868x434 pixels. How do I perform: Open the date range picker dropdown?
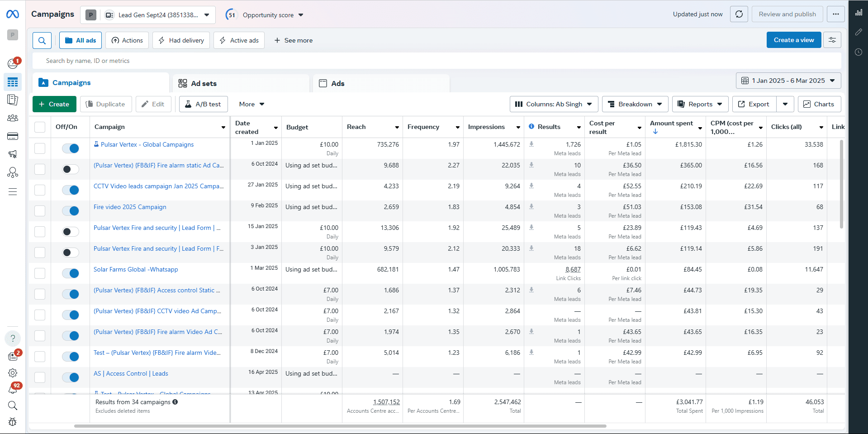788,81
